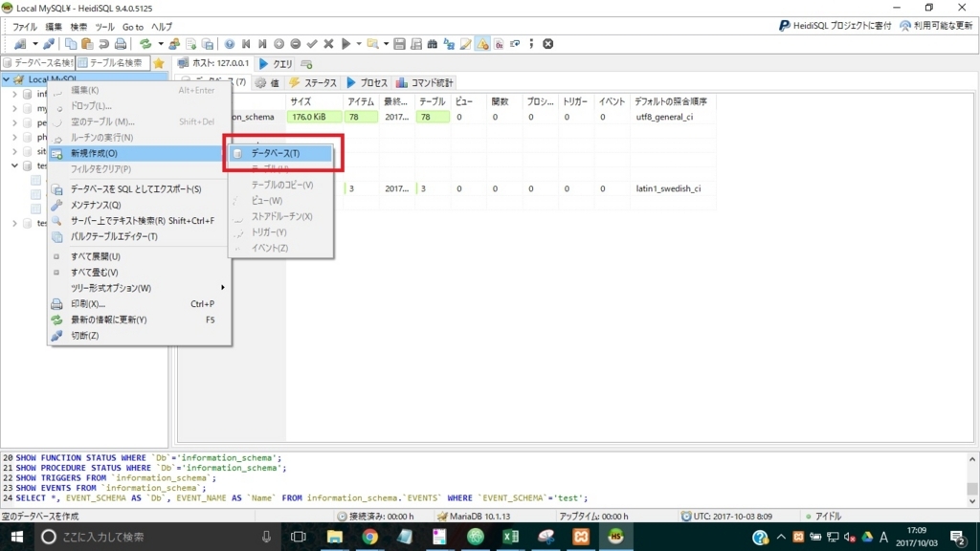The height and width of the screenshot is (551, 980).
Task: Open the 編集 menu
Action: pyautogui.click(x=54, y=27)
